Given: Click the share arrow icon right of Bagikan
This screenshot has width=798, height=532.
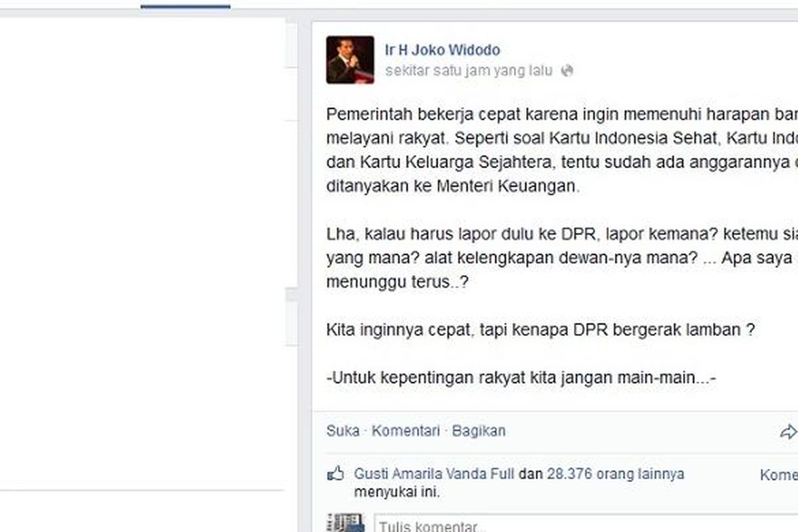Looking at the screenshot, I should click(x=789, y=432).
